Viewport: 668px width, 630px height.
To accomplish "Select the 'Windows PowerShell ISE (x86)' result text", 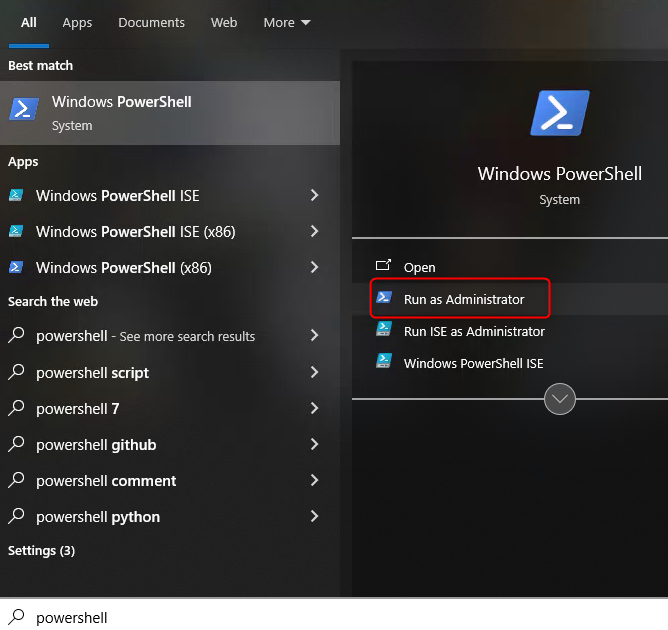I will [135, 232].
